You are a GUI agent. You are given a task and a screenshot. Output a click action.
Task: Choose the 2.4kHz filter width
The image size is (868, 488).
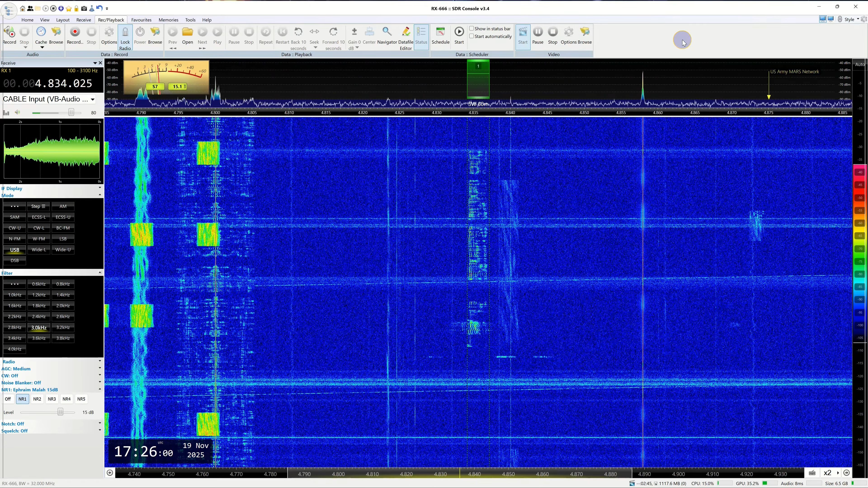[39, 317]
